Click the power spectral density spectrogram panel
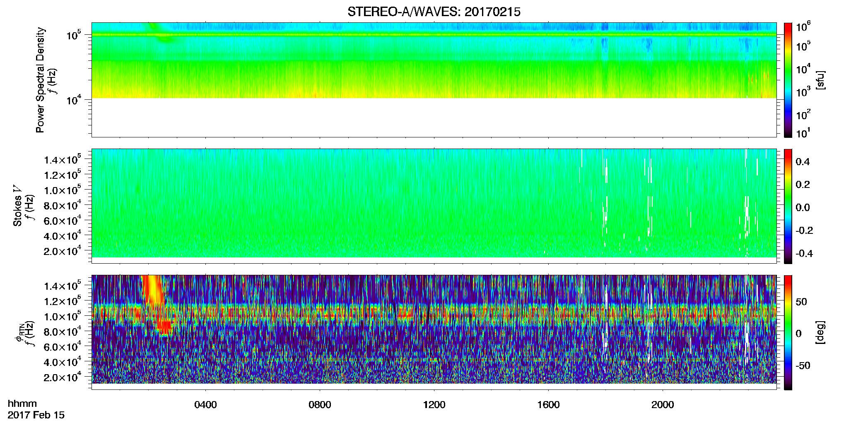The height and width of the screenshot is (447, 868). [434, 80]
